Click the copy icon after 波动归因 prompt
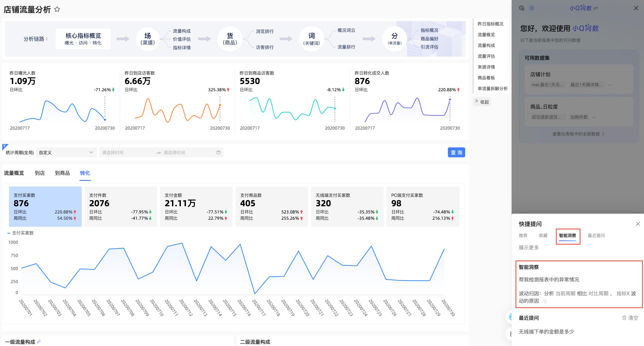This screenshot has height=346, width=644. (544, 301)
